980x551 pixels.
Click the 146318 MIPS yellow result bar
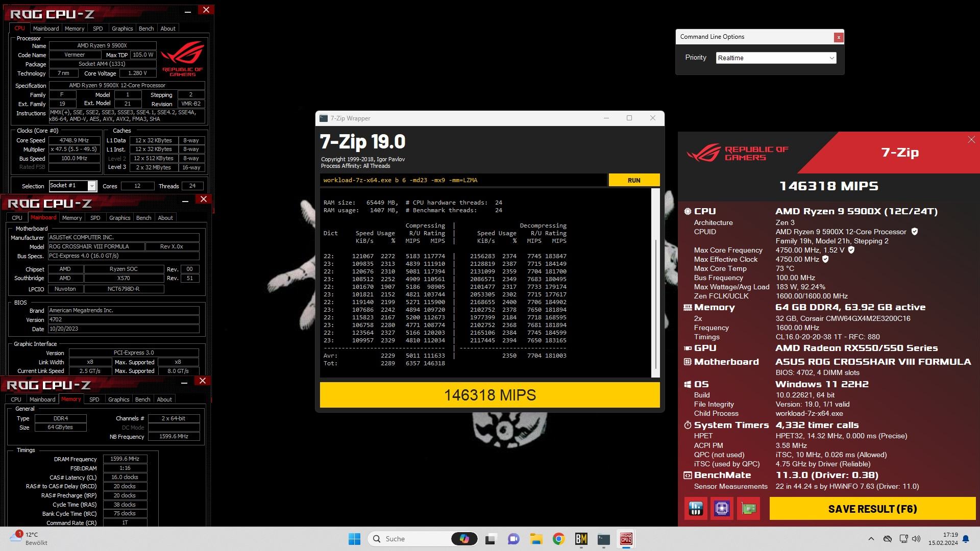pyautogui.click(x=489, y=395)
